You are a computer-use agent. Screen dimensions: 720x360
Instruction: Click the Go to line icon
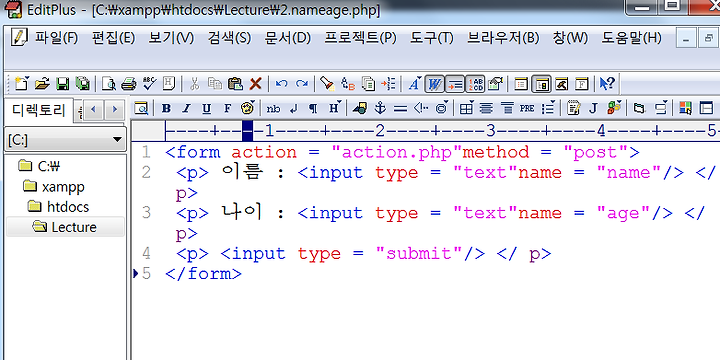click(388, 84)
